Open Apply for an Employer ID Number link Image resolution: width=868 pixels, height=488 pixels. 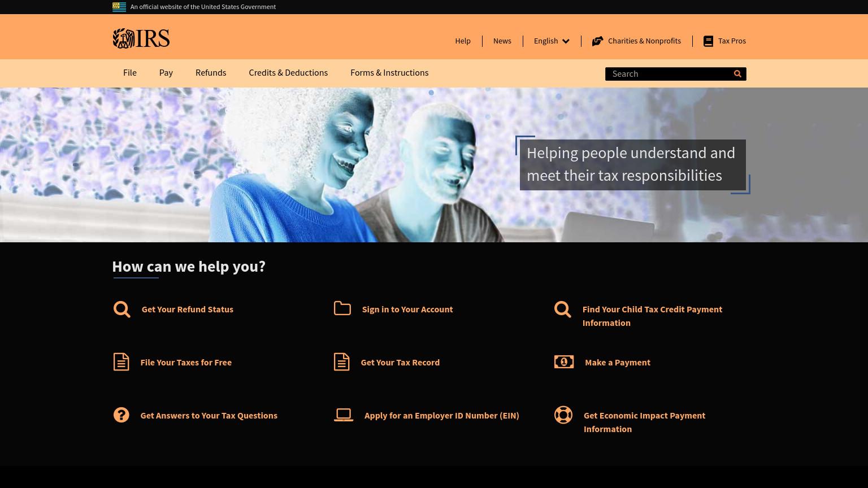442,416
